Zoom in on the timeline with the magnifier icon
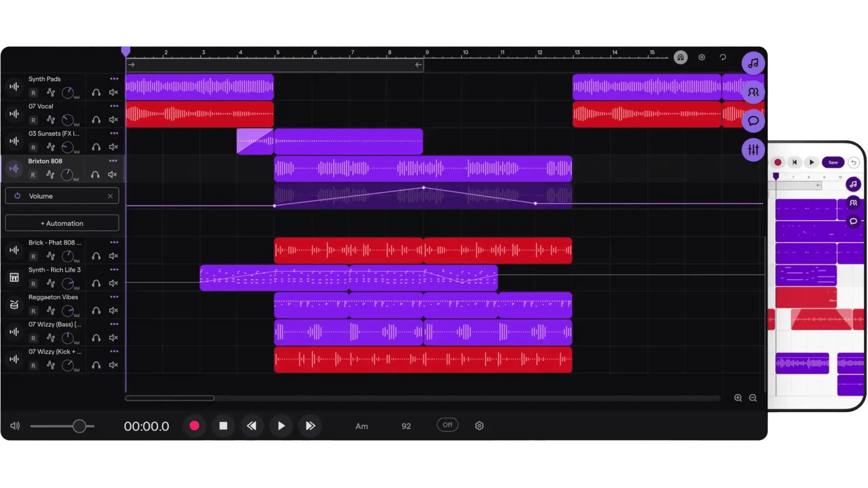 [x=738, y=398]
